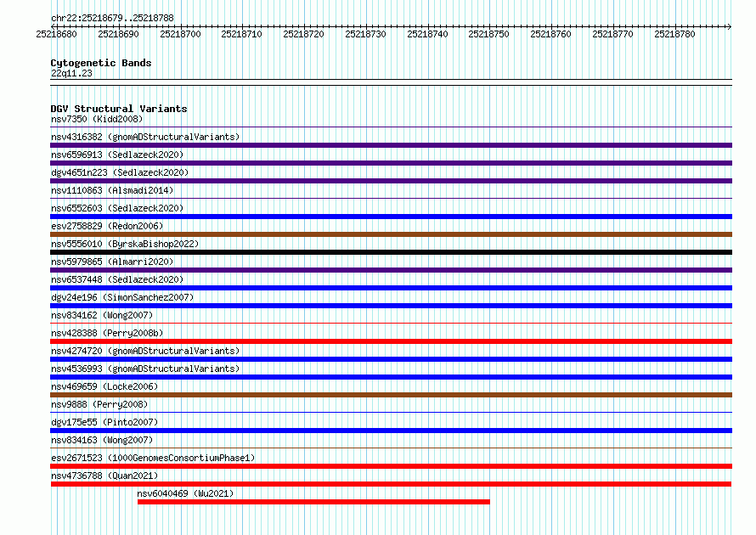Click ruler position 25218750
The height and width of the screenshot is (535, 756).
click(489, 34)
